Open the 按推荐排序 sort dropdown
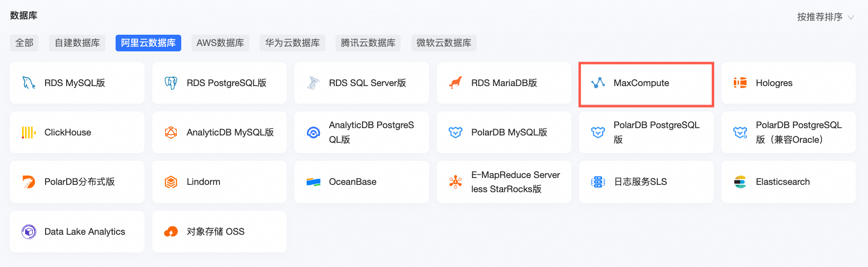Image resolution: width=868 pixels, height=267 pixels. coord(825,17)
